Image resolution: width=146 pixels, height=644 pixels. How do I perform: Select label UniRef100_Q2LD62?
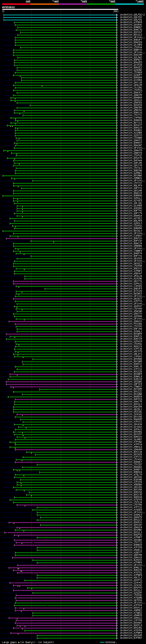click(131, 58)
